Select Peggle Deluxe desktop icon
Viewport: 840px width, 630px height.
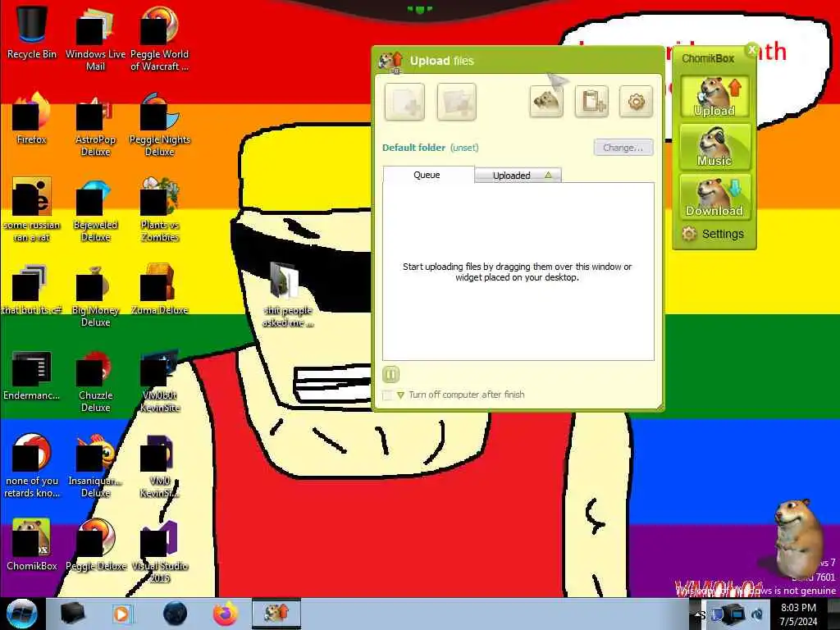(95, 545)
